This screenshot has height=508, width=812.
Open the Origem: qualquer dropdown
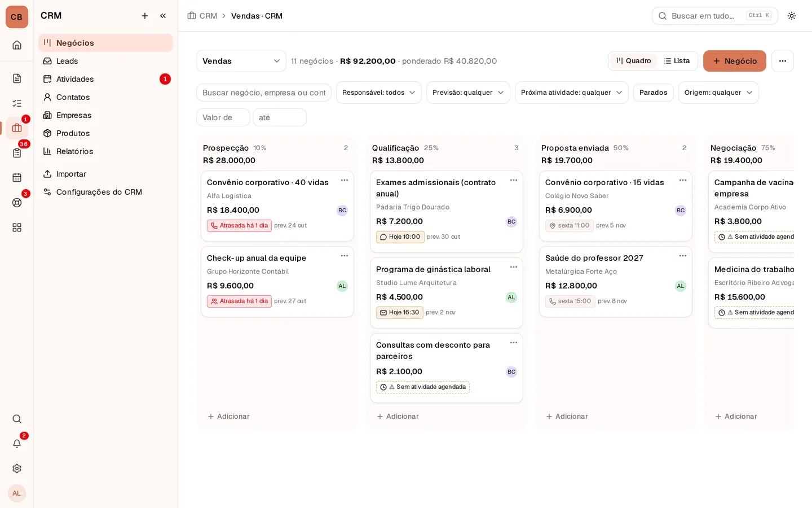coord(718,93)
